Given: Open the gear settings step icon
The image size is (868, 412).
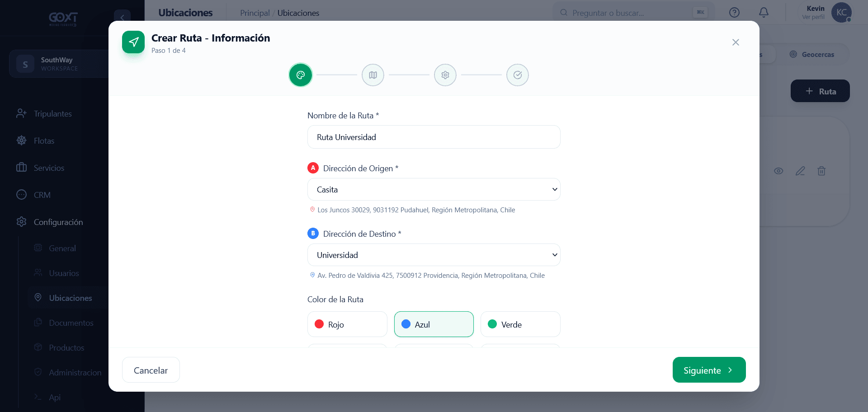Looking at the screenshot, I should click(445, 75).
